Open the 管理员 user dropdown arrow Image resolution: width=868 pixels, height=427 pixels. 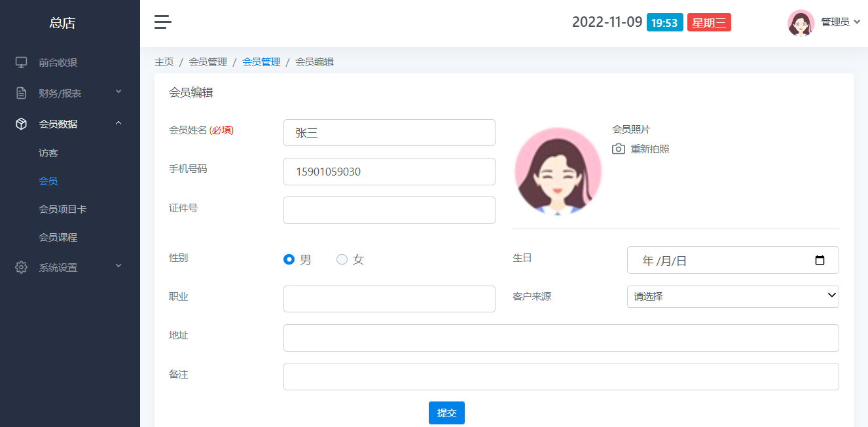(857, 22)
